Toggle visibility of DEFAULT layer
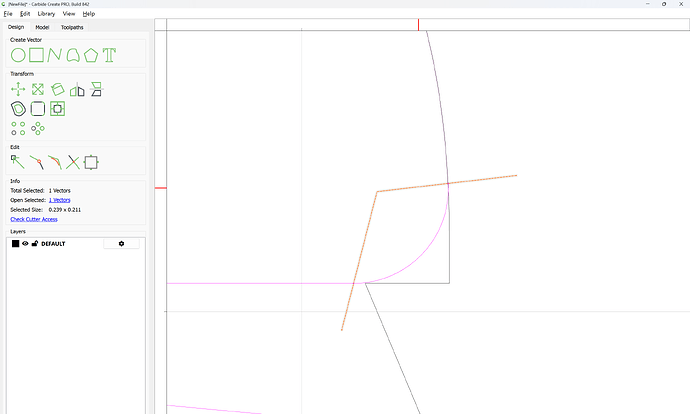Image resolution: width=690 pixels, height=414 pixels. 25,243
